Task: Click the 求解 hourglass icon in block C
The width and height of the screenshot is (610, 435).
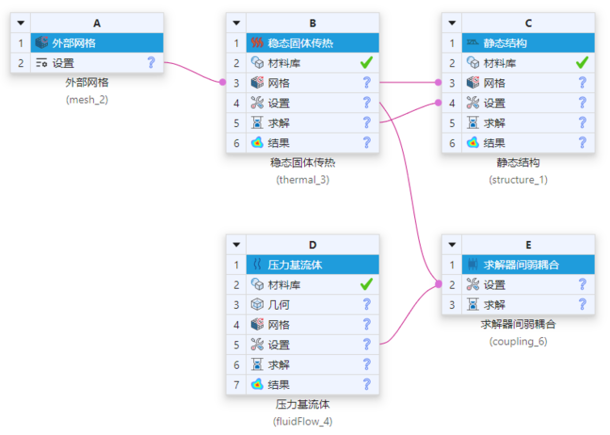Action: (x=472, y=123)
